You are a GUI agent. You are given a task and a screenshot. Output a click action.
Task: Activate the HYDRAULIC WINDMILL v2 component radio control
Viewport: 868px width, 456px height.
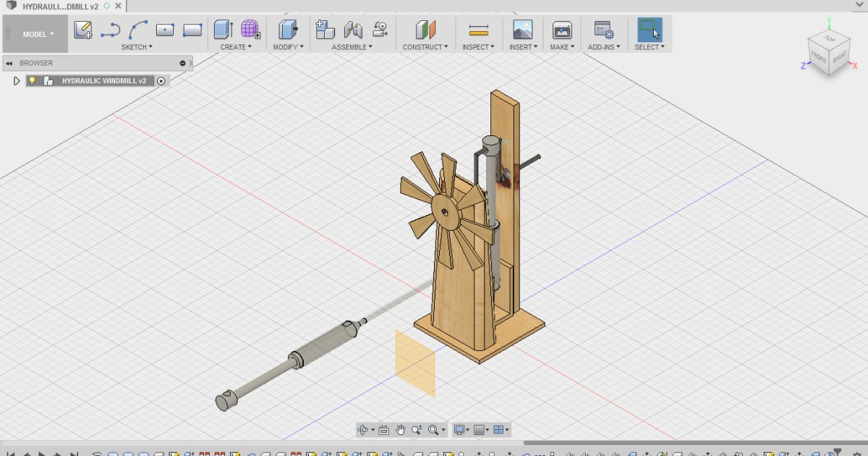(161, 80)
